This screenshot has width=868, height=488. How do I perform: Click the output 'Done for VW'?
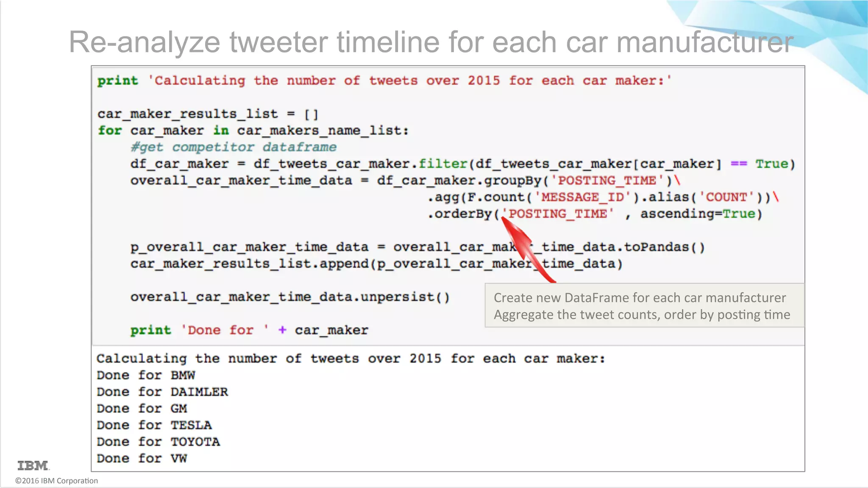[142, 458]
